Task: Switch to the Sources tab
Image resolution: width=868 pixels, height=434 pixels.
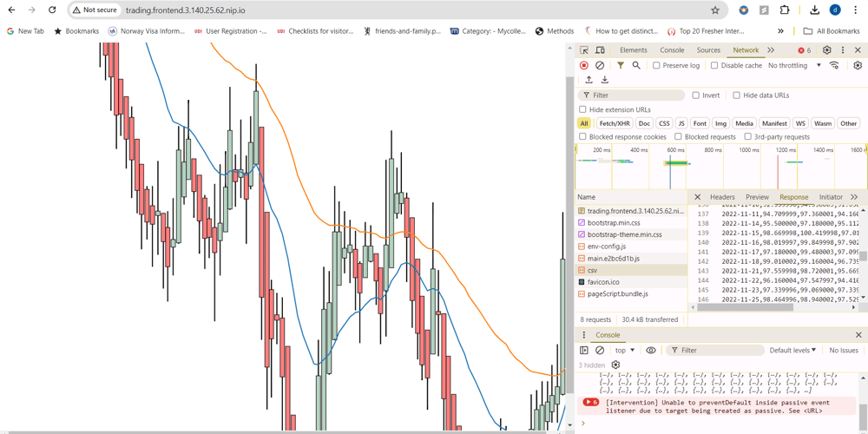Action: click(x=708, y=50)
